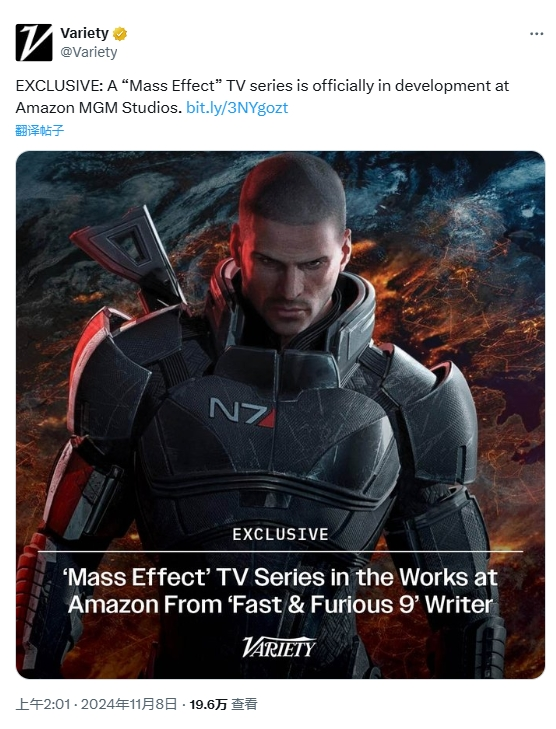The image size is (556, 729).
Task: Open the Variety display name profile link
Action: 84,33
